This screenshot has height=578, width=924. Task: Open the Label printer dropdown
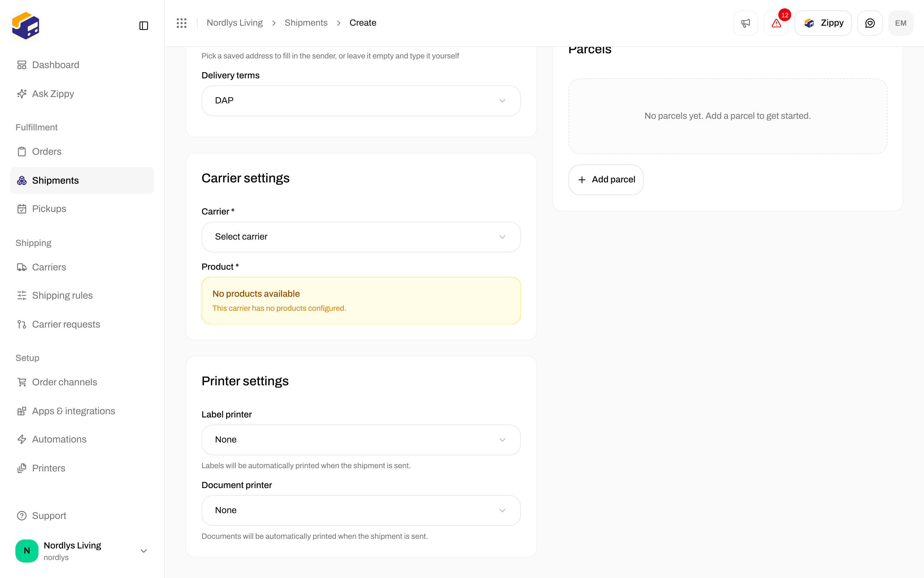pyautogui.click(x=361, y=440)
